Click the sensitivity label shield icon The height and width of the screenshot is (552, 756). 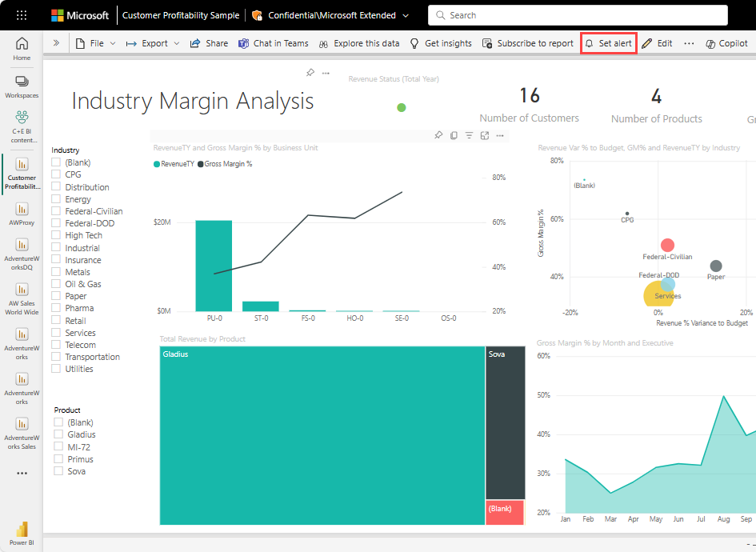pyautogui.click(x=258, y=15)
